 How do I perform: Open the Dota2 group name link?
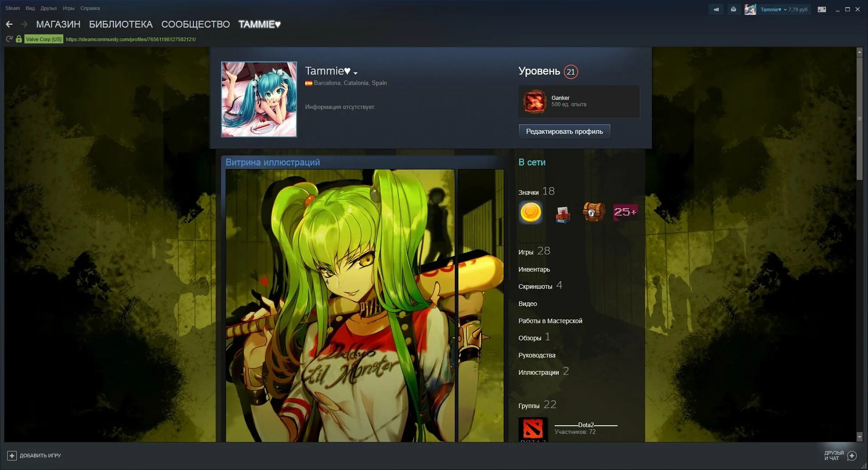[x=586, y=425]
